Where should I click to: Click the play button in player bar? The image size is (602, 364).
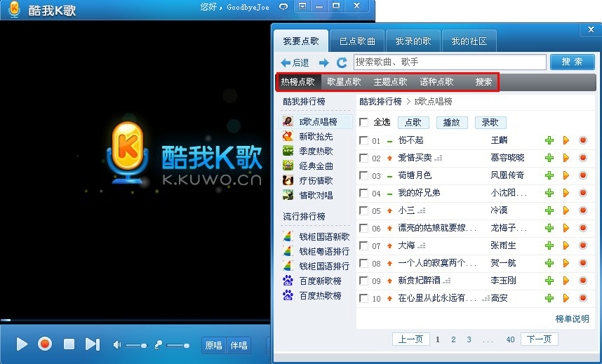22,344
